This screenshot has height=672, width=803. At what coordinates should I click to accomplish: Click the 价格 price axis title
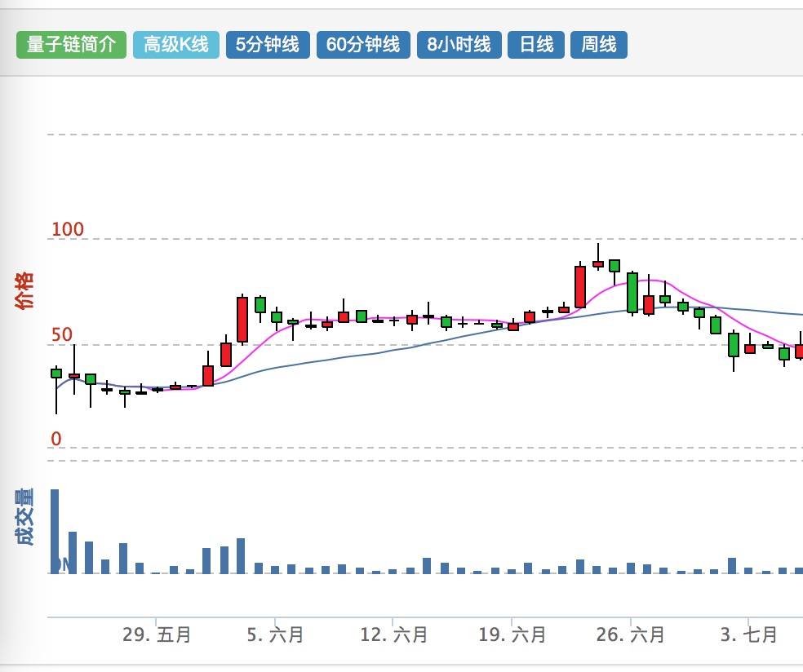pyautogui.click(x=24, y=290)
